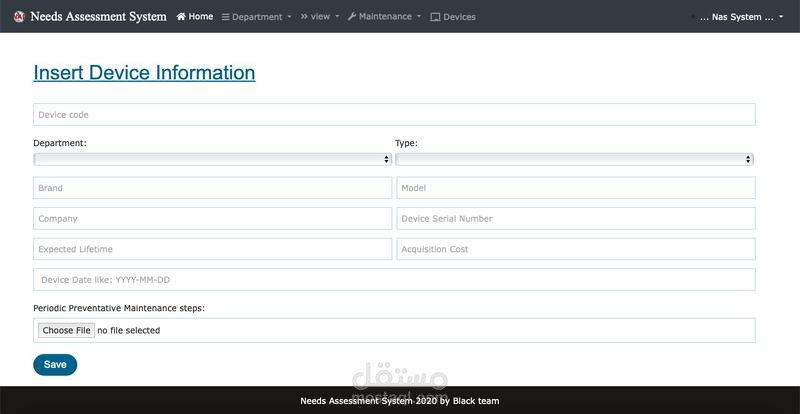Open the Maintenance menu

(x=385, y=16)
